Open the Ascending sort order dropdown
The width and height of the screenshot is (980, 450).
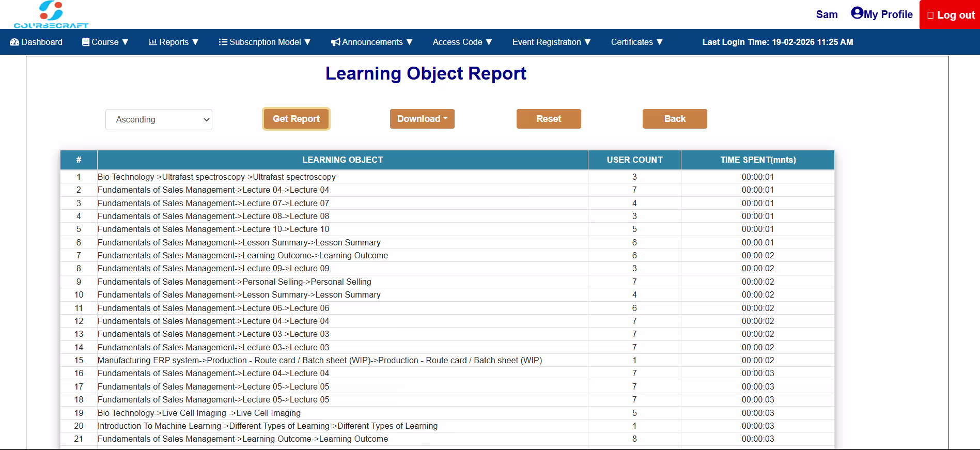click(159, 119)
